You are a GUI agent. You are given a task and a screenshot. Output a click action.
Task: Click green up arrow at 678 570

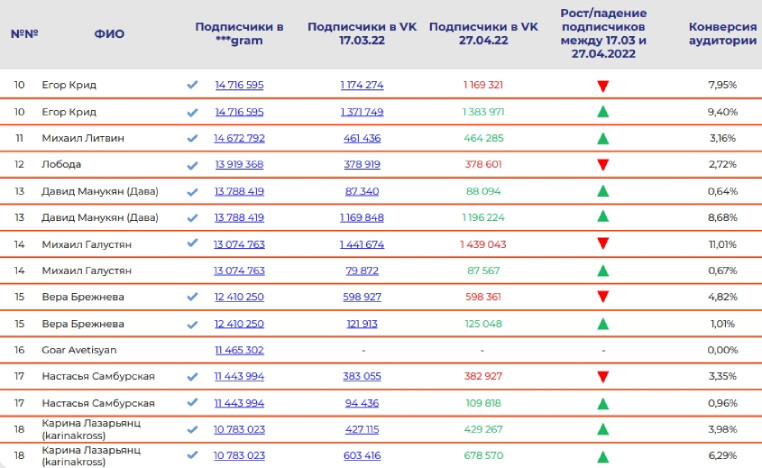[x=602, y=456]
